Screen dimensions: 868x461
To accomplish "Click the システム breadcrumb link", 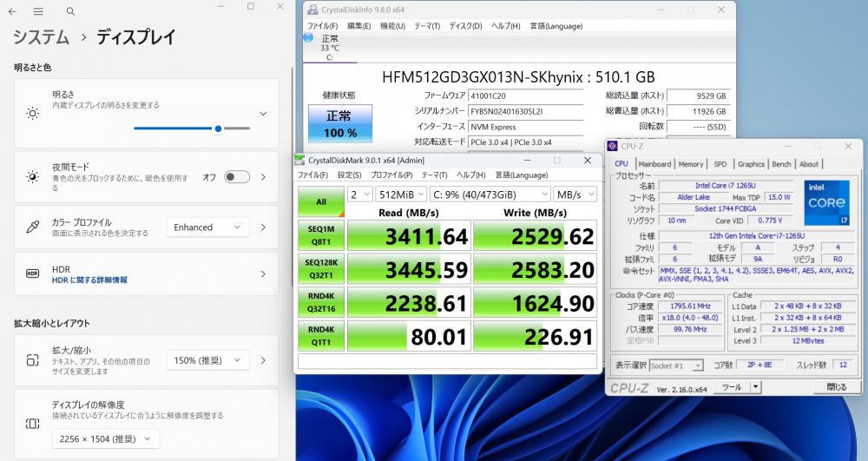I will point(41,37).
